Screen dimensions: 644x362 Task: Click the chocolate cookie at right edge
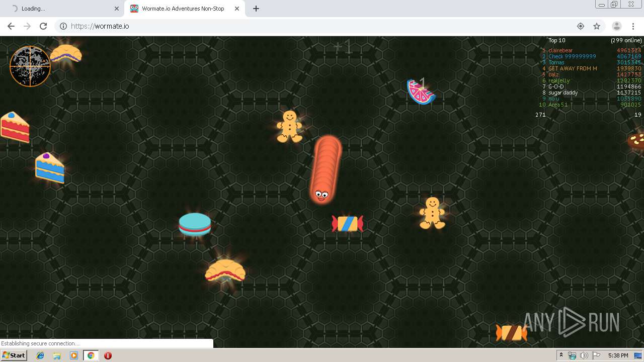(x=636, y=140)
